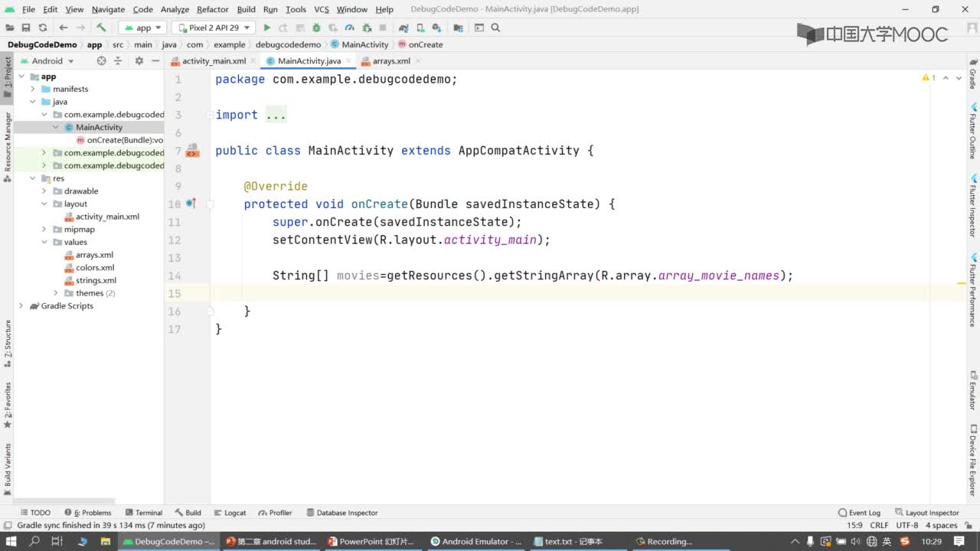Start debugging with the green bug icon
Screen dimensions: 980x551
pyautogui.click(x=316, y=28)
